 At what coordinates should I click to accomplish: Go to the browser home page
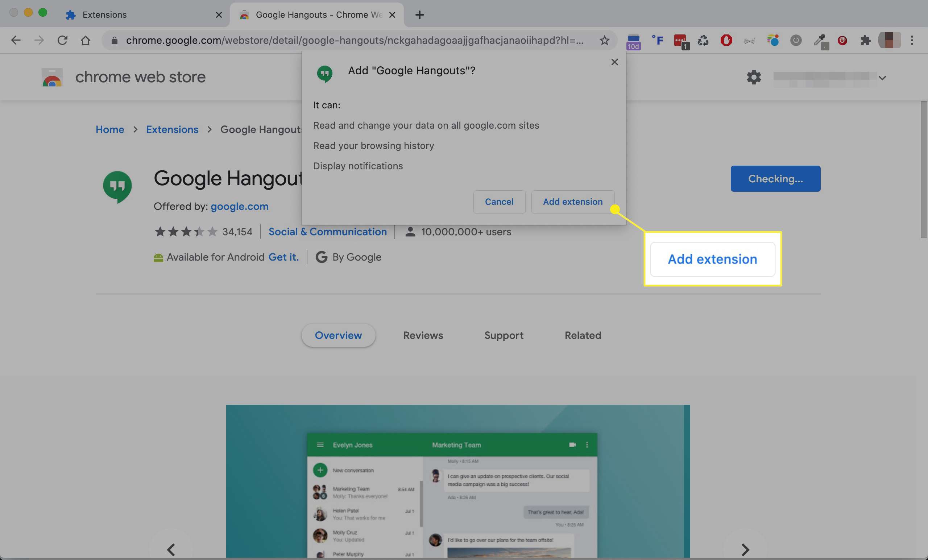tap(86, 40)
